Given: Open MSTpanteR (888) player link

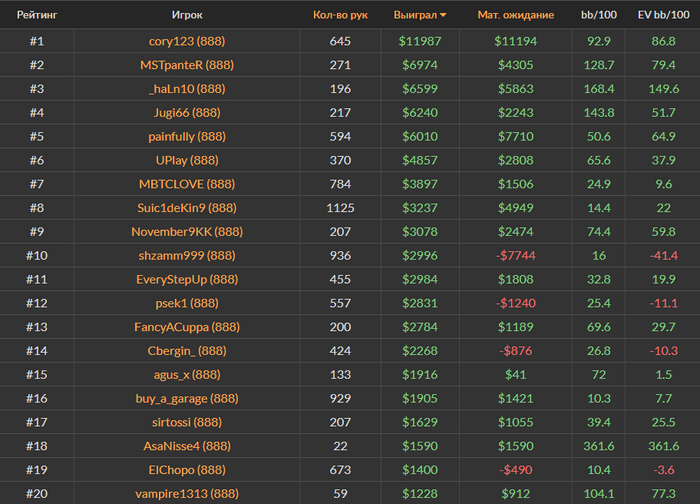Looking at the screenshot, I should coord(187,65).
